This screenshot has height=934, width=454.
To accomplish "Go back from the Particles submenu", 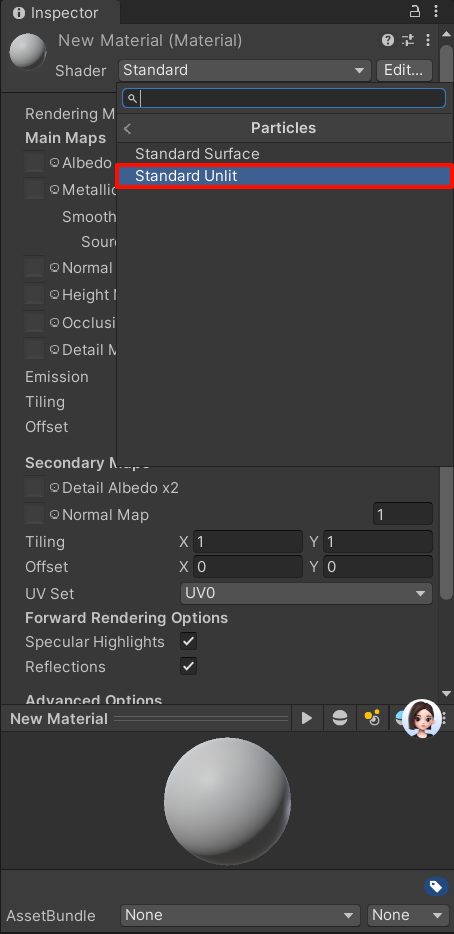I will point(127,128).
